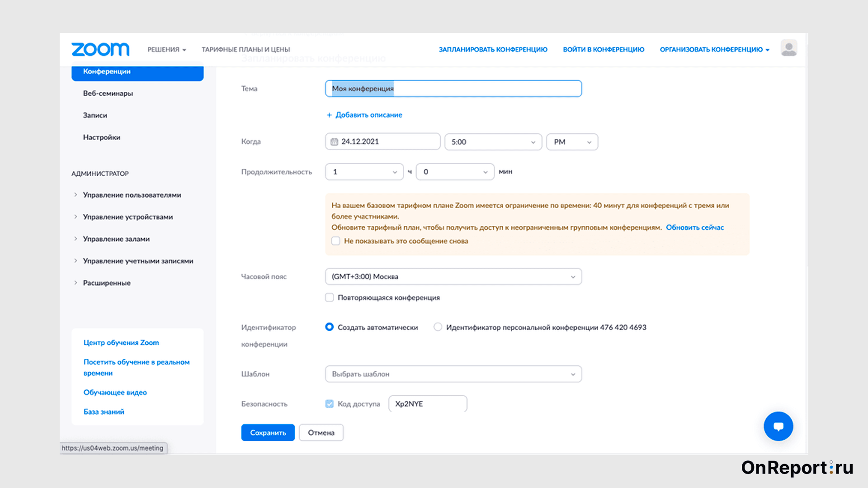
Task: Toggle the Код доступа checkbox
Action: click(330, 404)
